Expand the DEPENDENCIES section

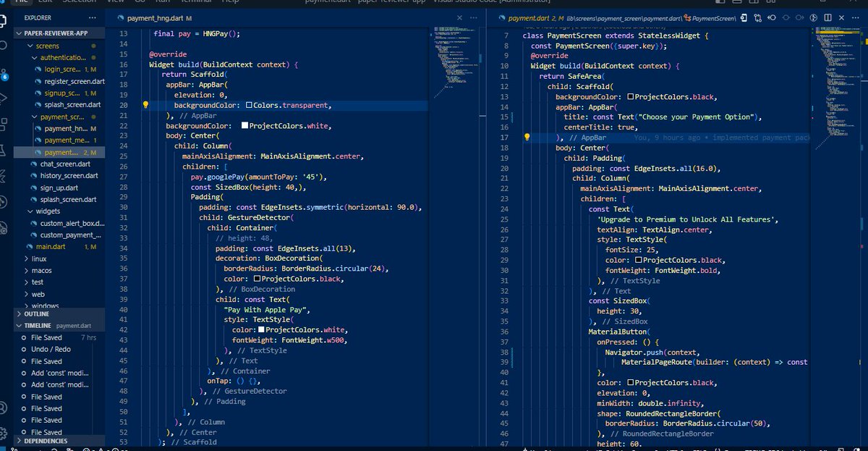(60, 441)
